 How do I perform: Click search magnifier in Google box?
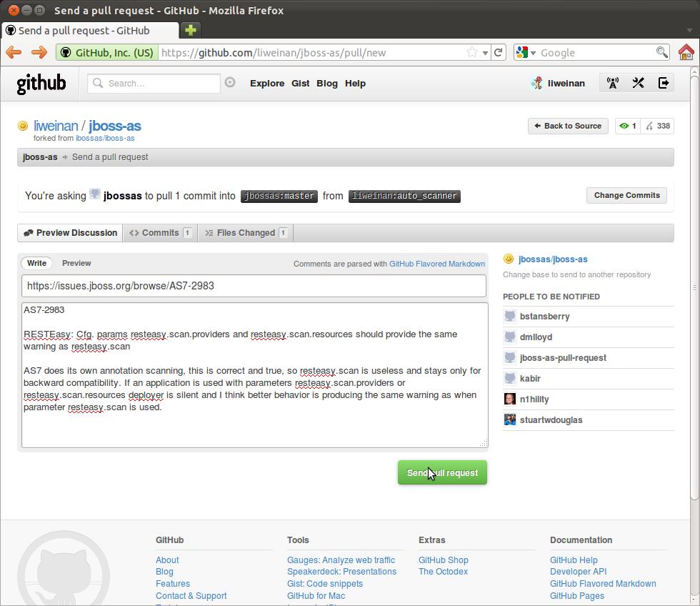(661, 52)
